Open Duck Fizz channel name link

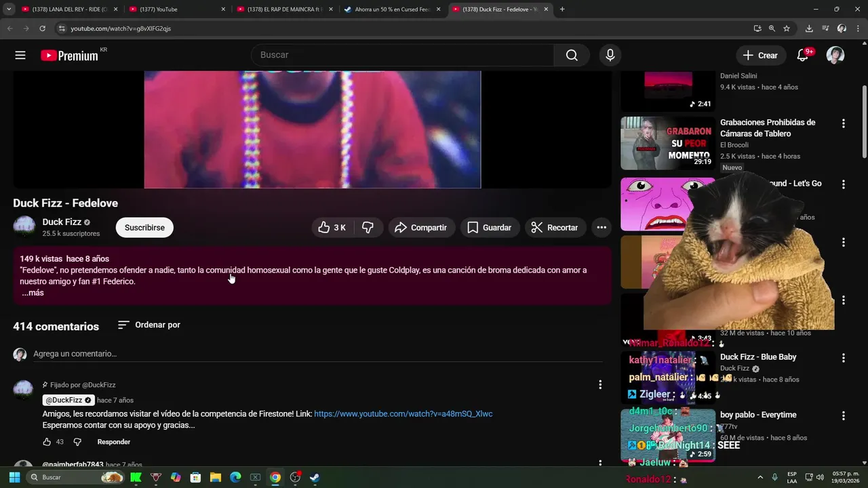tap(62, 222)
